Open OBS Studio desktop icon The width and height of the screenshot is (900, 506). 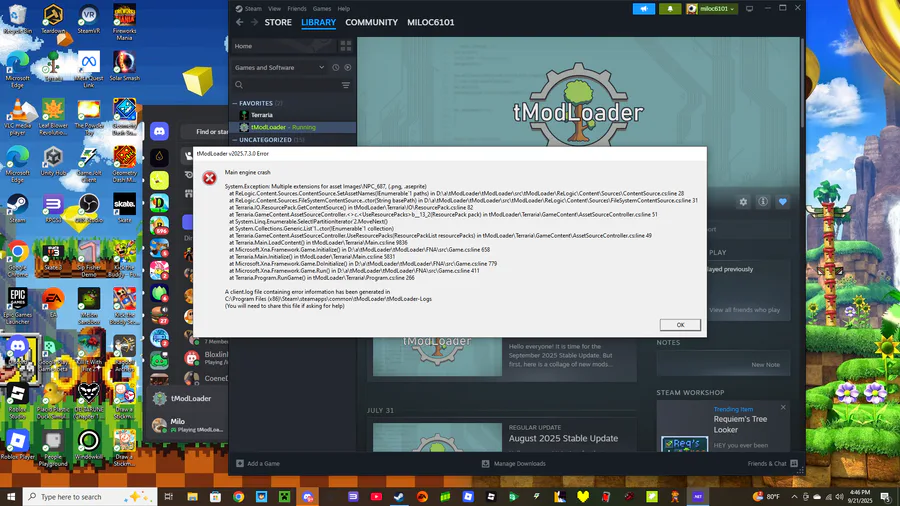click(x=89, y=209)
